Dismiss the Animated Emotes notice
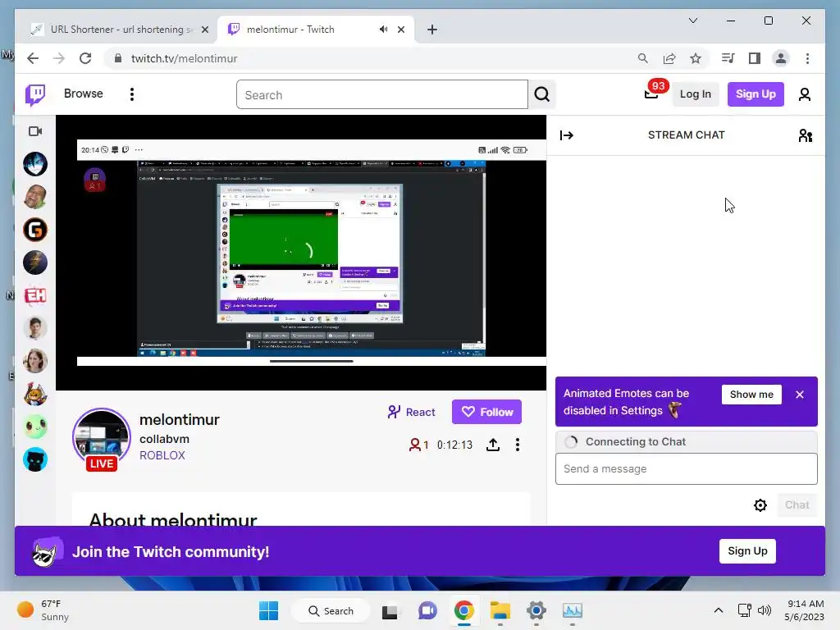 (799, 395)
